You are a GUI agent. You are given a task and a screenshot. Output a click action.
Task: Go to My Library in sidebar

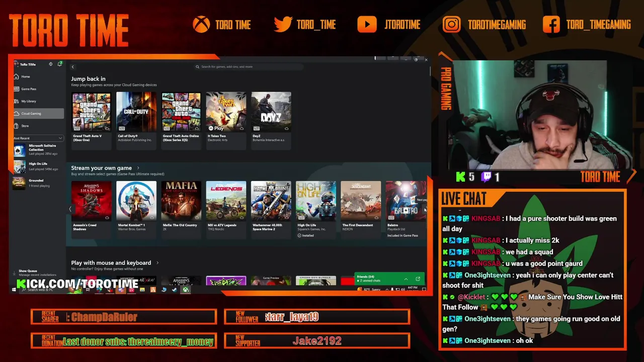[39, 101]
